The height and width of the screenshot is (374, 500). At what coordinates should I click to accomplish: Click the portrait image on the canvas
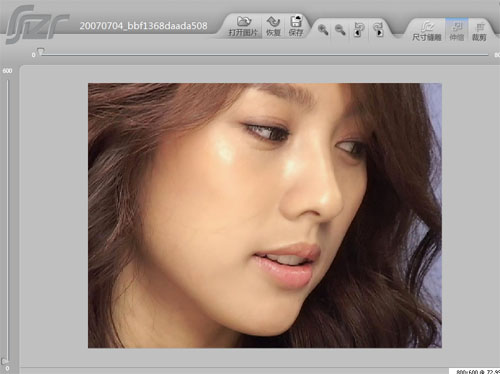[265, 215]
